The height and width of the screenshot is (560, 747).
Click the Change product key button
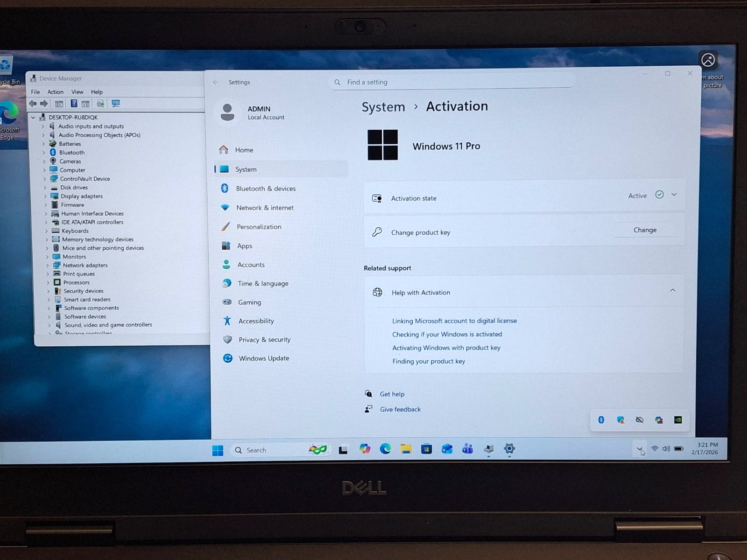[x=645, y=230]
